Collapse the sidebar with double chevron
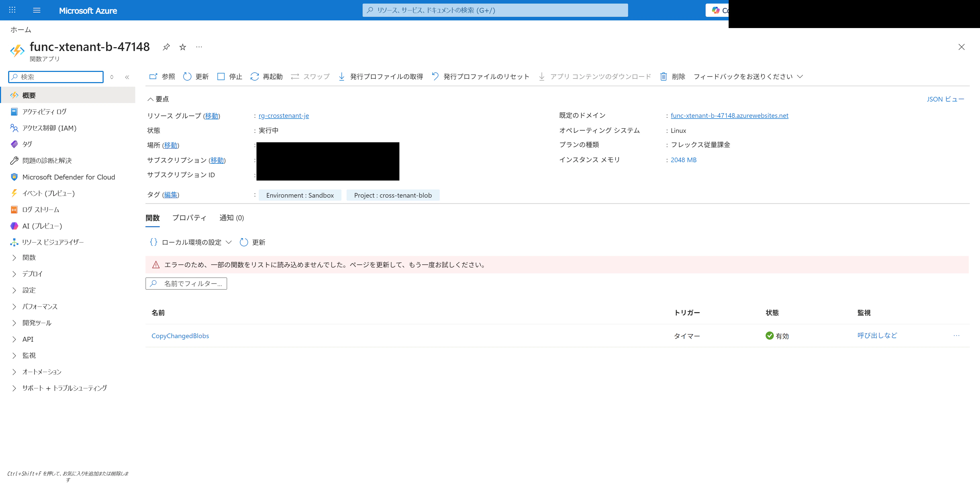This screenshot has height=485, width=980. click(127, 77)
